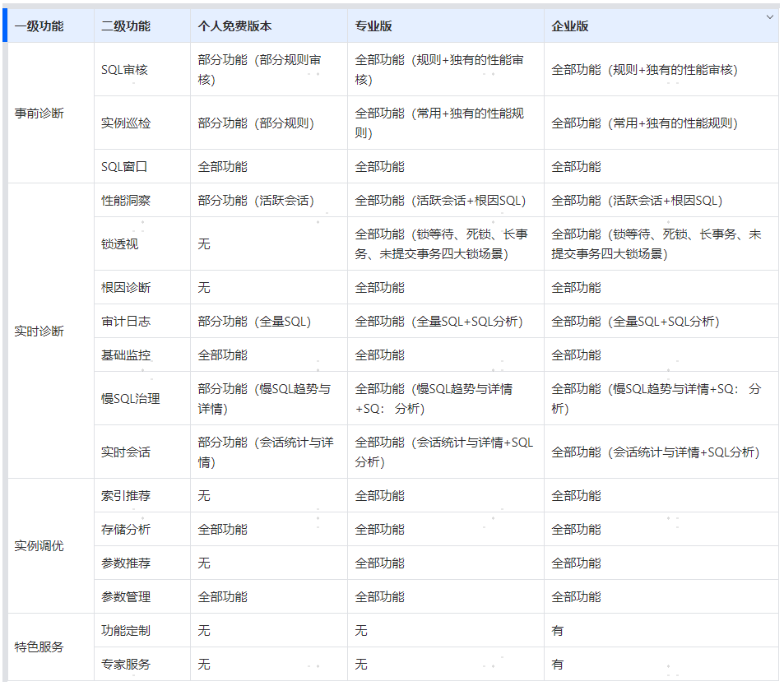Select 无 in free version 根因诊断 row
This screenshot has width=784, height=686.
(268, 288)
